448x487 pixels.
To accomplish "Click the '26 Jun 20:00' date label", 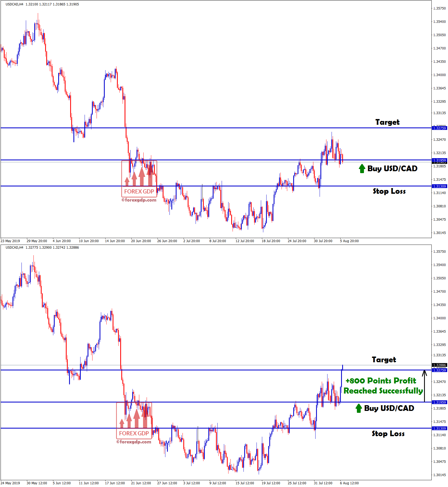I will tap(167, 241).
